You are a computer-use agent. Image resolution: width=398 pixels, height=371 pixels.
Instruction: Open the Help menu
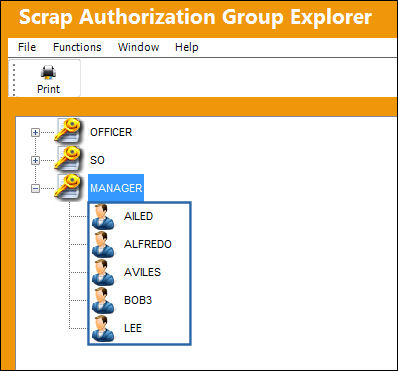(x=187, y=47)
